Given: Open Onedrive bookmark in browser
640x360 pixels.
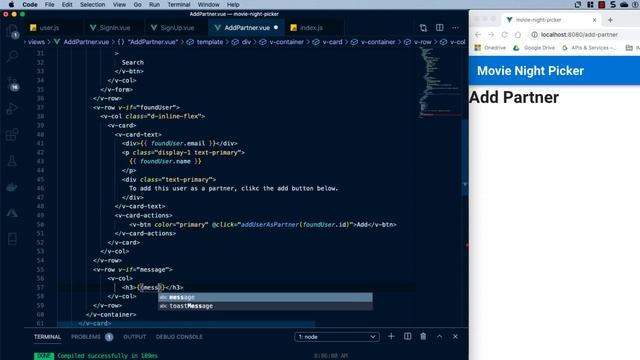Looking at the screenshot, I should tap(490, 48).
